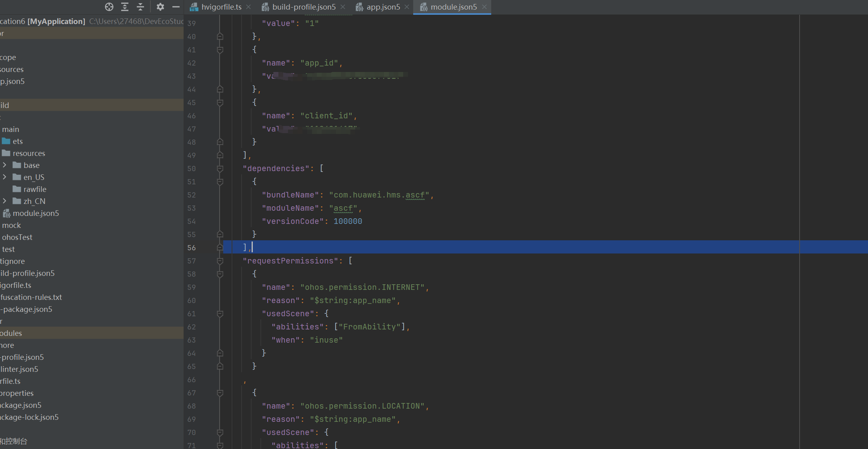The width and height of the screenshot is (868, 449).
Task: Open project panel settings gear
Action: tap(160, 7)
